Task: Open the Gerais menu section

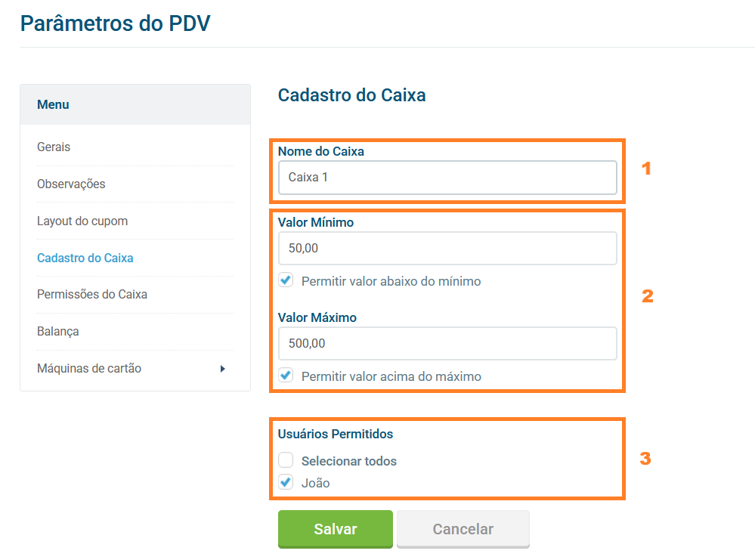Action: point(54,147)
